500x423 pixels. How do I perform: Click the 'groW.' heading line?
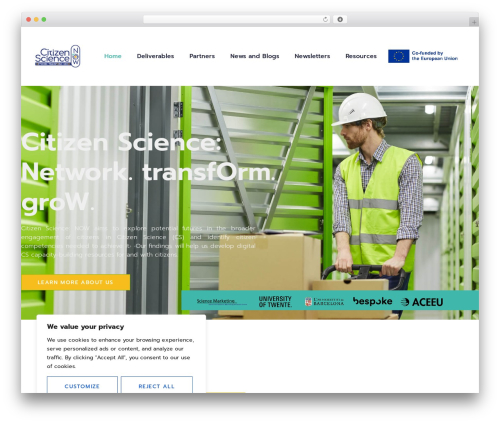tap(58, 203)
